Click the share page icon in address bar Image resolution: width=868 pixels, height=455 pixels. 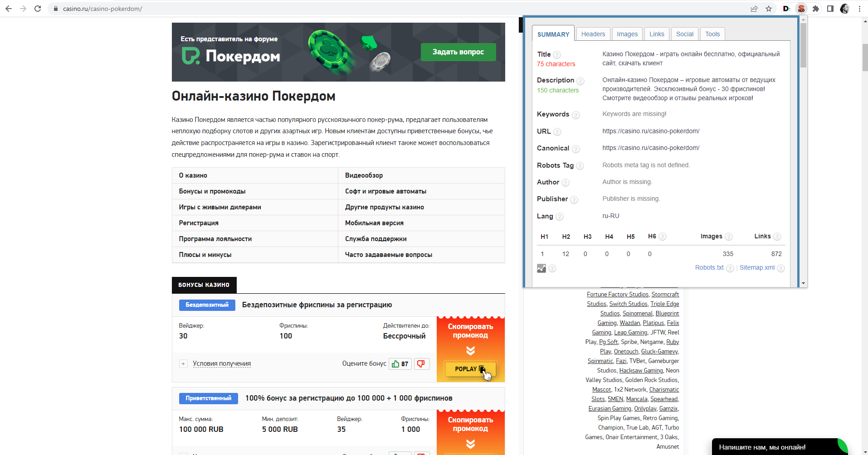click(x=754, y=9)
